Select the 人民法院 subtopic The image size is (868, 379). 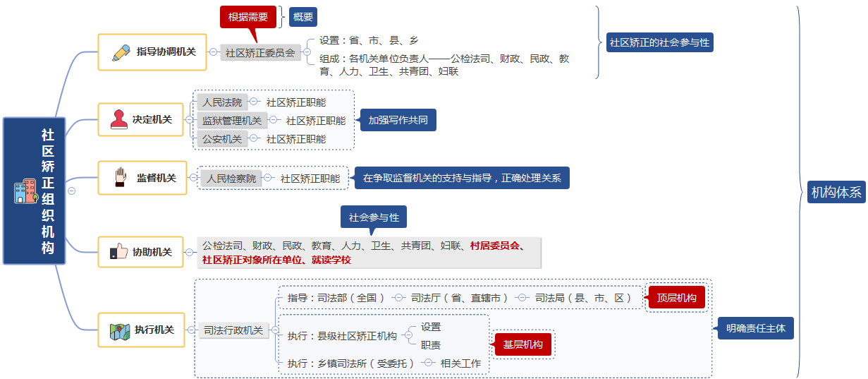pyautogui.click(x=222, y=102)
